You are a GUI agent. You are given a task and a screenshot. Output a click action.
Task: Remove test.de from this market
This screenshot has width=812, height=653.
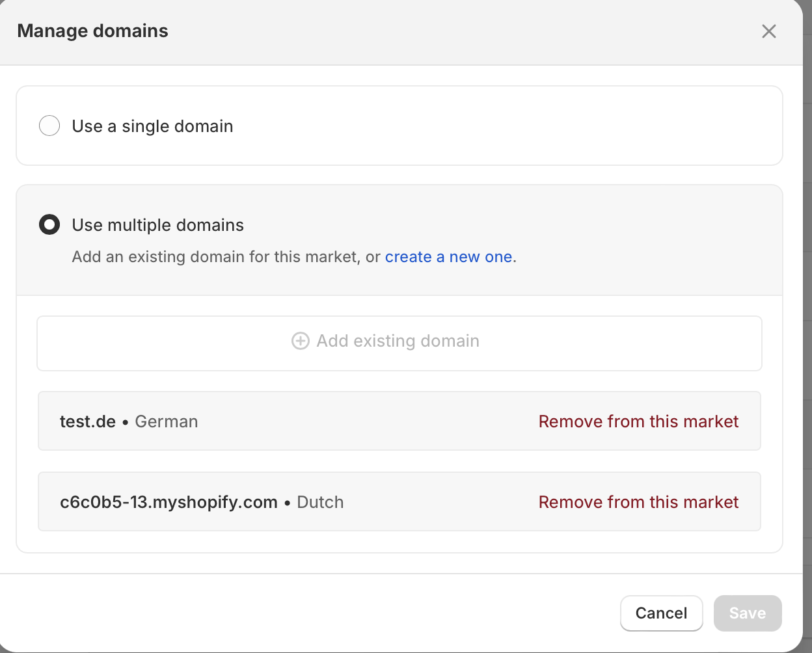click(x=638, y=421)
